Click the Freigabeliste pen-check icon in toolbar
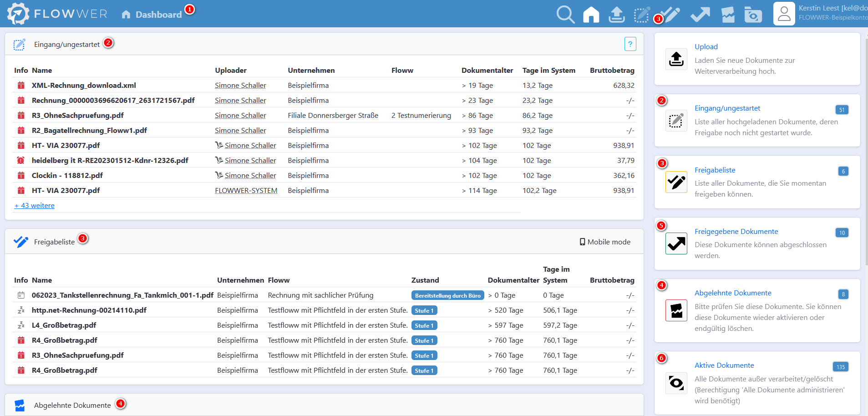 tap(671, 15)
